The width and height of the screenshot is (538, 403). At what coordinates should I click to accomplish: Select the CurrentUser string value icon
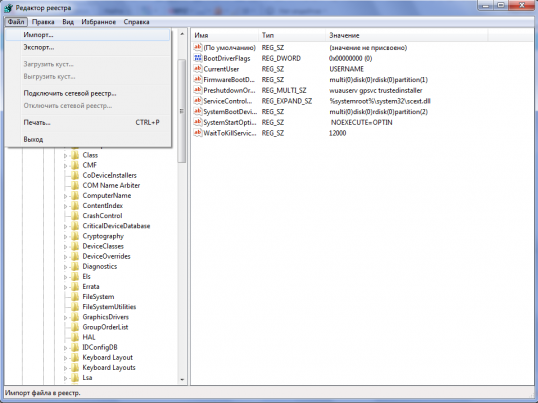198,69
